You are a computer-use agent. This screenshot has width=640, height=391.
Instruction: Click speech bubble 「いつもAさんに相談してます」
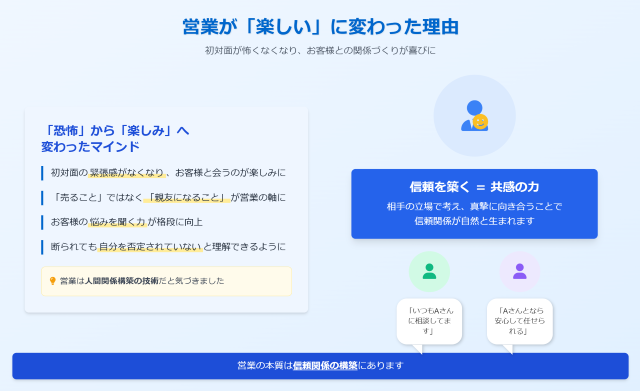click(x=429, y=321)
